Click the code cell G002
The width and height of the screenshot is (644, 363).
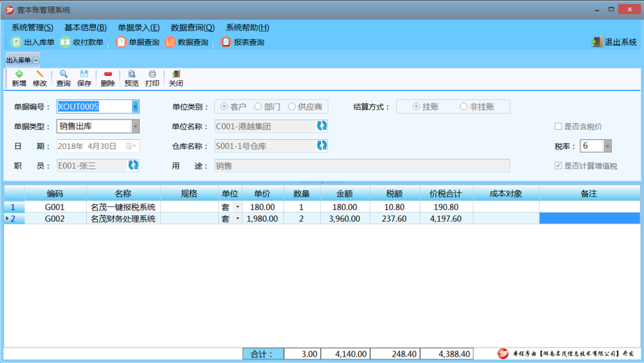pos(55,219)
